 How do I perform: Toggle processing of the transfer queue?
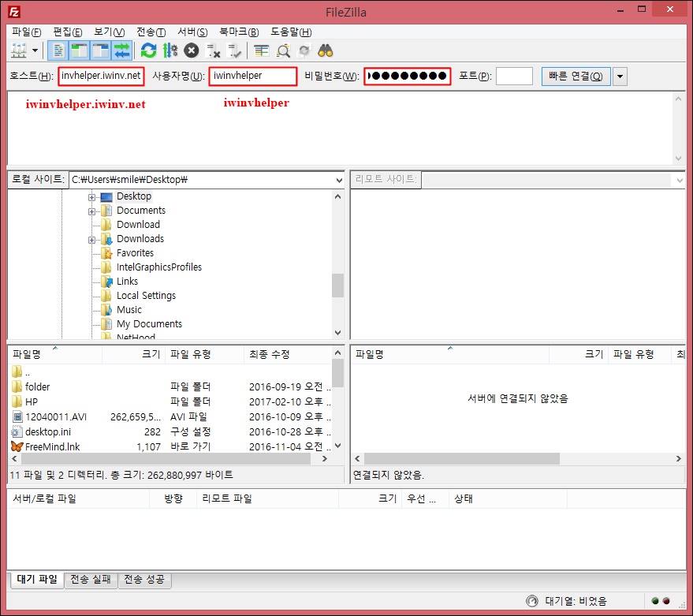(170, 50)
